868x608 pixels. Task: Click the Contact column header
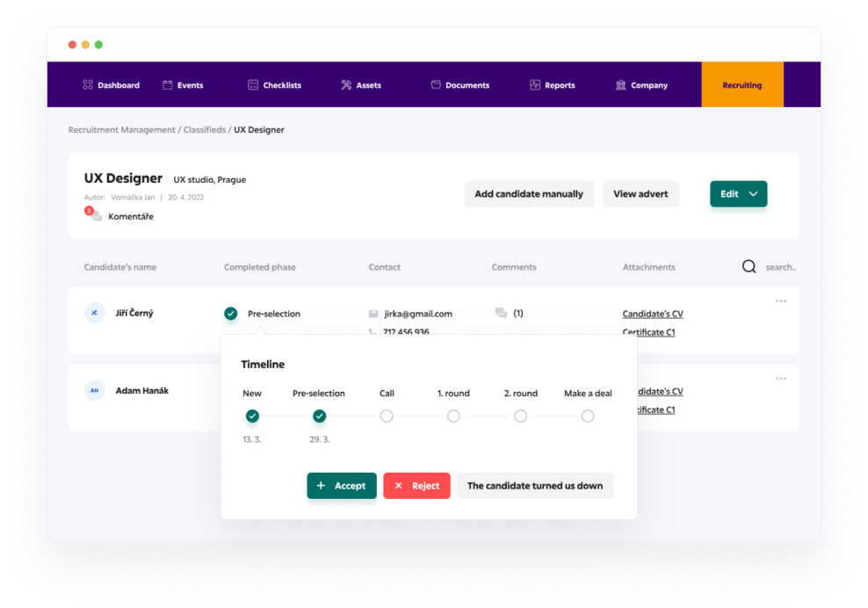click(385, 267)
